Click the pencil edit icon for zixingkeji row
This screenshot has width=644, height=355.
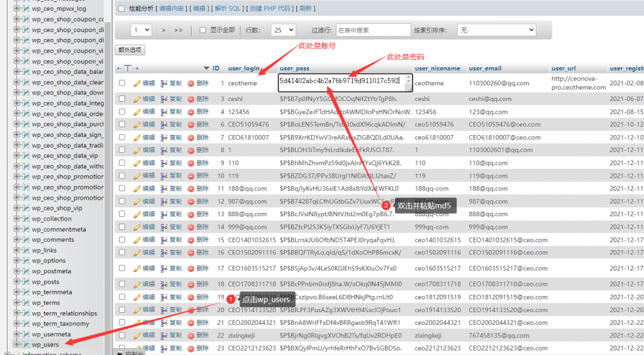(137, 336)
